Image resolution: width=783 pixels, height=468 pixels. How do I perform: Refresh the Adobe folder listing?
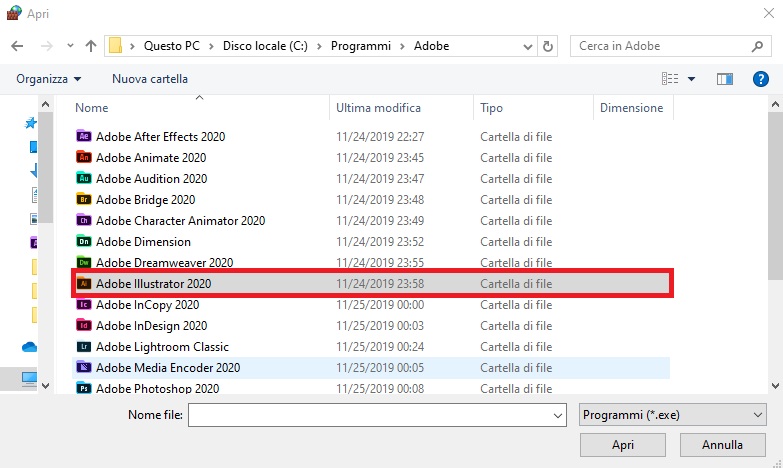[548, 46]
